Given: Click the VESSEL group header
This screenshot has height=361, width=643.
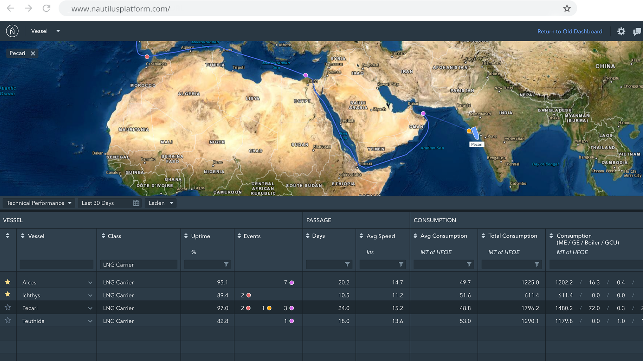Looking at the screenshot, I should point(13,220).
